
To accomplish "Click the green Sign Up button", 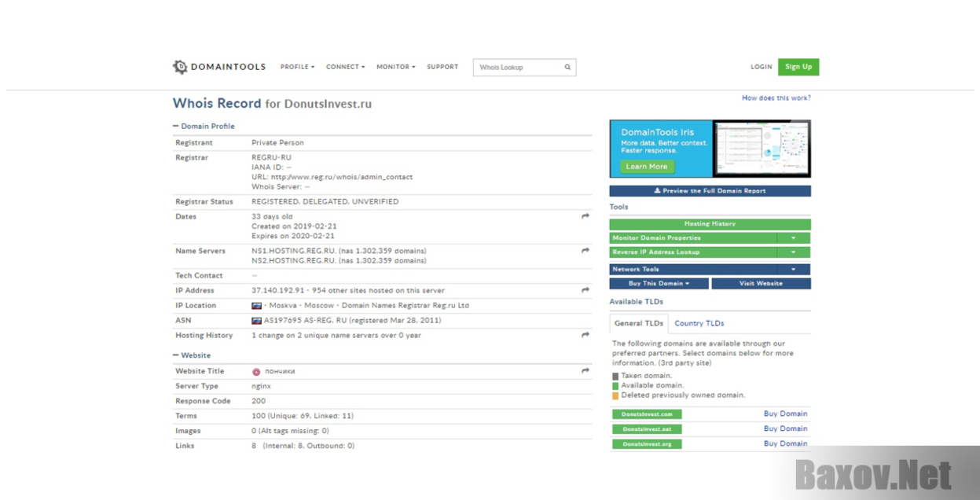I will coord(798,67).
